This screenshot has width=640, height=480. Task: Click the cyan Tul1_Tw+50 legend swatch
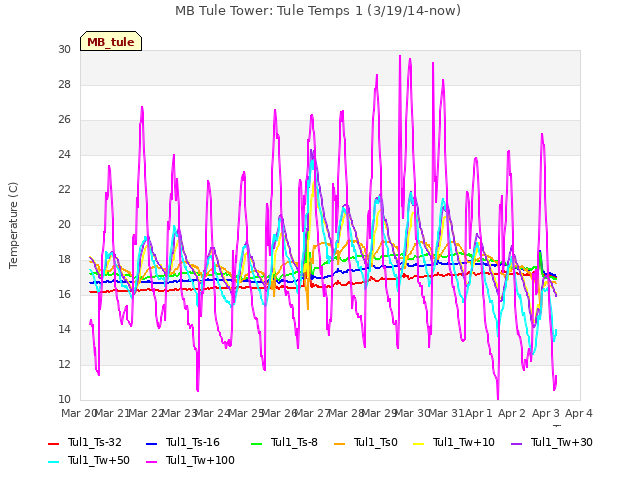pyautogui.click(x=53, y=462)
